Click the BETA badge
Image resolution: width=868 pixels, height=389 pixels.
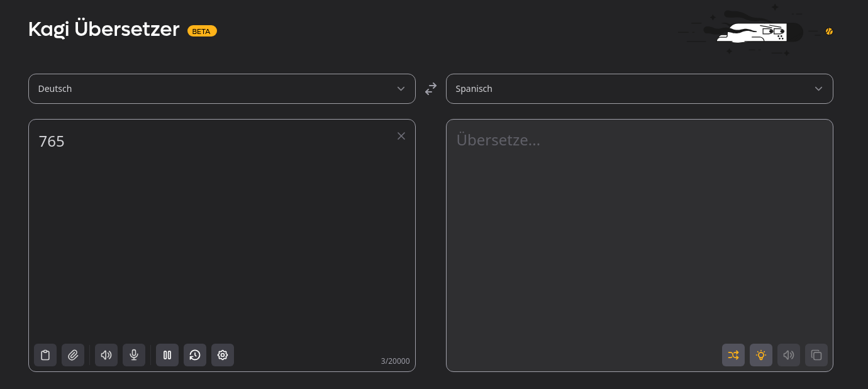pos(202,31)
